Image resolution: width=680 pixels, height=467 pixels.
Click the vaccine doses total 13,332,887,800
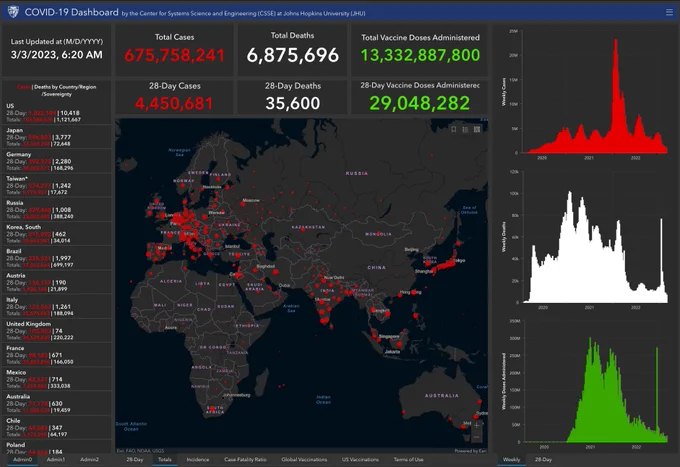(420, 55)
